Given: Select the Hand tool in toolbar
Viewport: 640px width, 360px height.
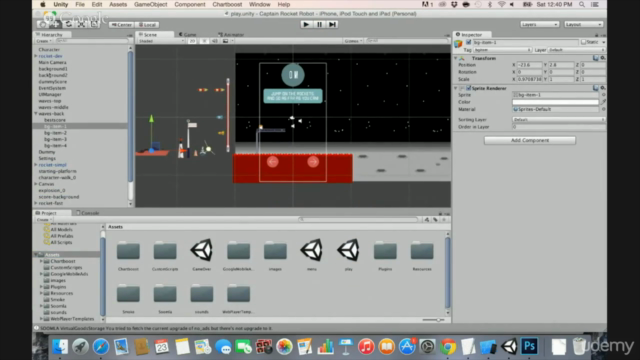Looking at the screenshot, I should 42,24.
